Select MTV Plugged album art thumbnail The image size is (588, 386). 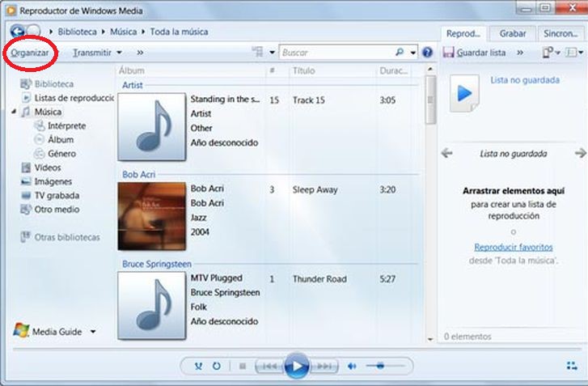(x=152, y=306)
